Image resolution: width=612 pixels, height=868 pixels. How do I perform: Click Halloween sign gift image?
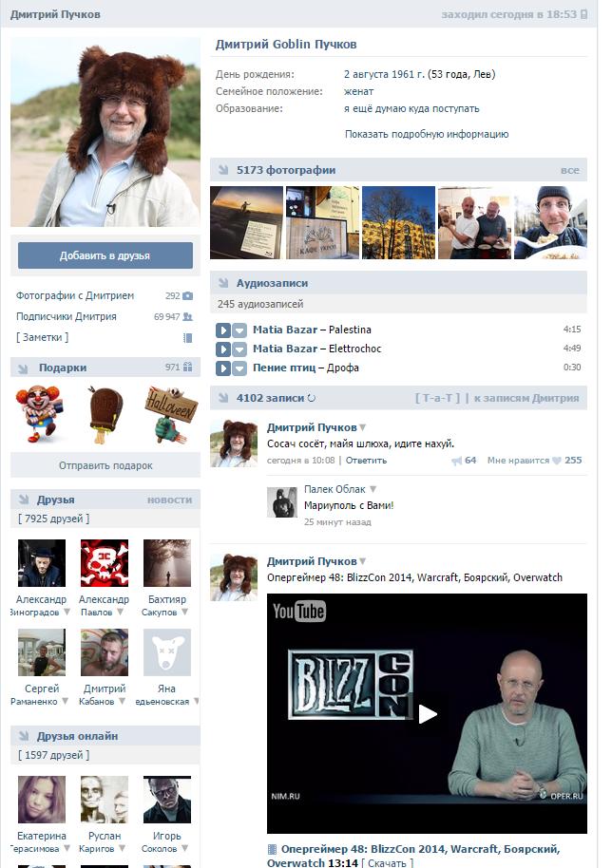[171, 414]
